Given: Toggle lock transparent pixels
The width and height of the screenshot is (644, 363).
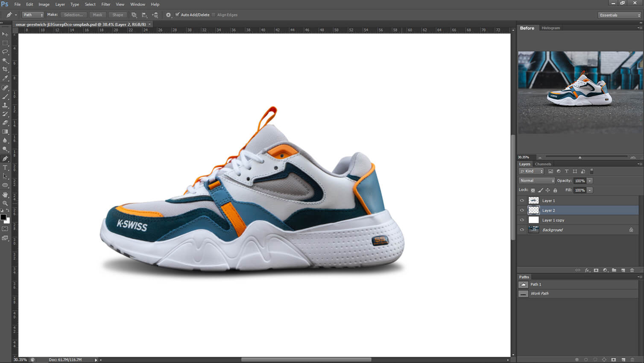Looking at the screenshot, I should pos(533,190).
